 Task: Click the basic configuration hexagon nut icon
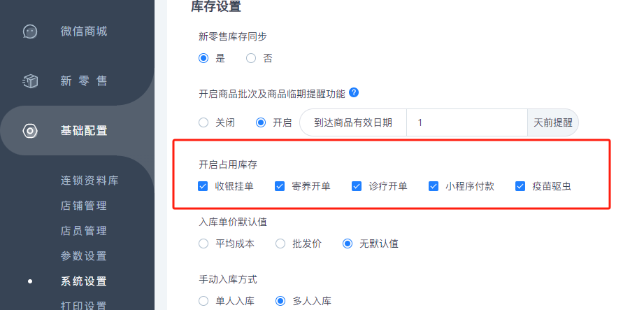[x=30, y=131]
